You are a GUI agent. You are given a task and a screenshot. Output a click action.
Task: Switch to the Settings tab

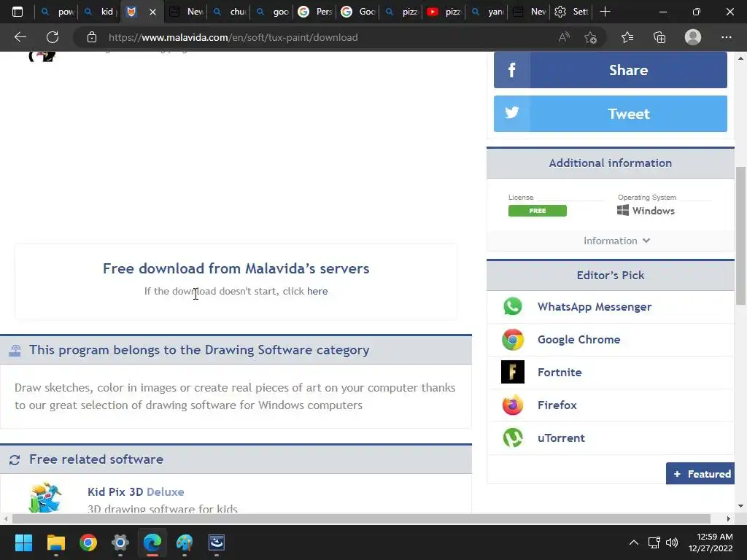[x=573, y=12]
